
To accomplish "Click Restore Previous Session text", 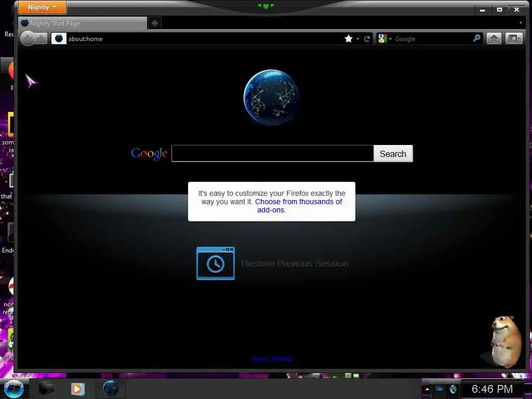I will click(x=295, y=263).
